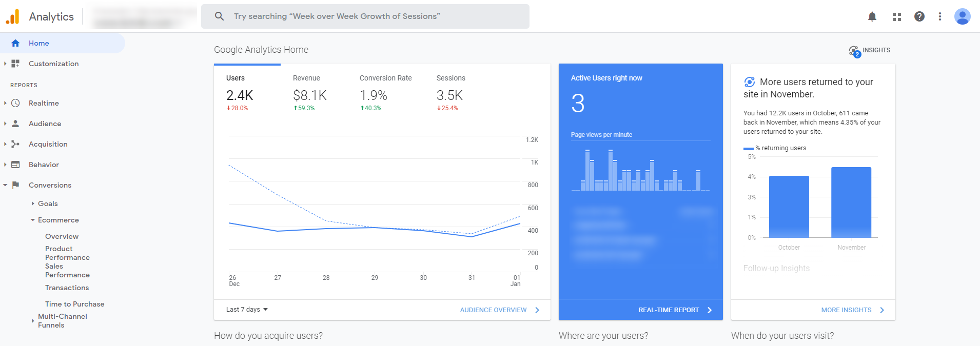Click the "% returning users" legend

click(x=775, y=148)
